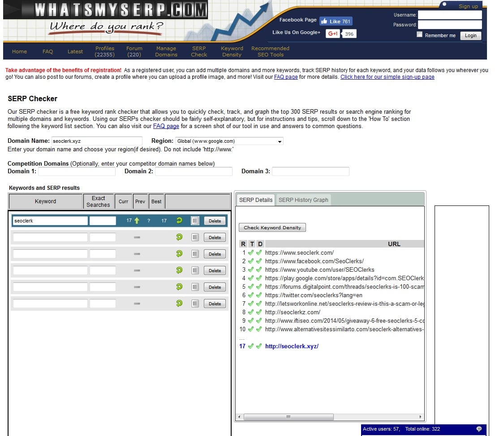
Task: Click the simple sign-up page link
Action: point(388,77)
